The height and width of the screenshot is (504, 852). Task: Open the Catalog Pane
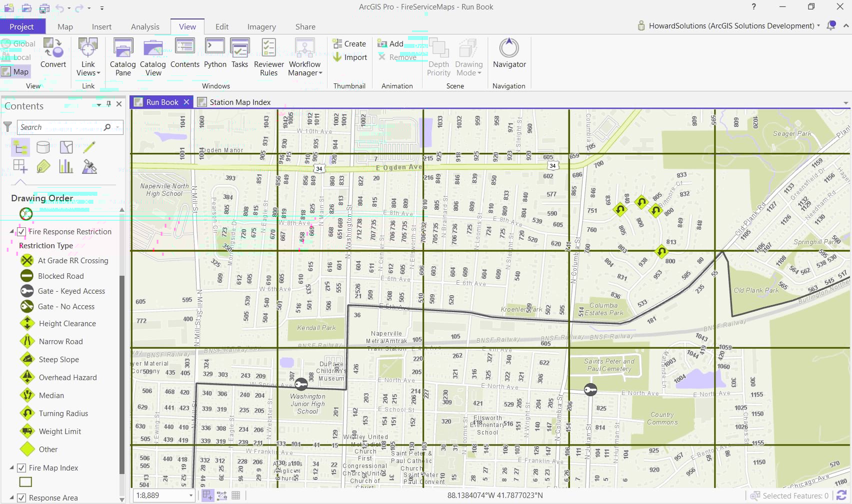[122, 57]
